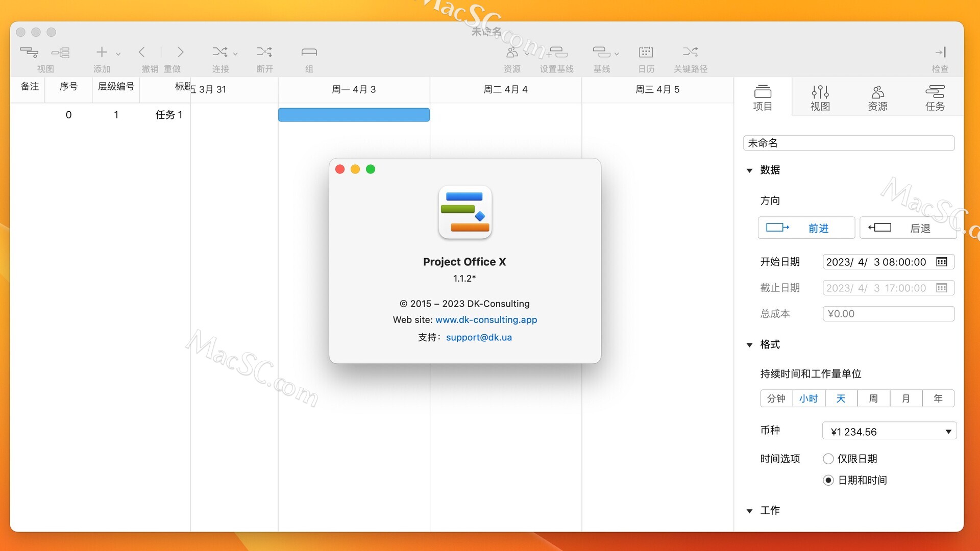980x551 pixels.
Task: Select the Project (项目) inspector tab
Action: point(763,98)
